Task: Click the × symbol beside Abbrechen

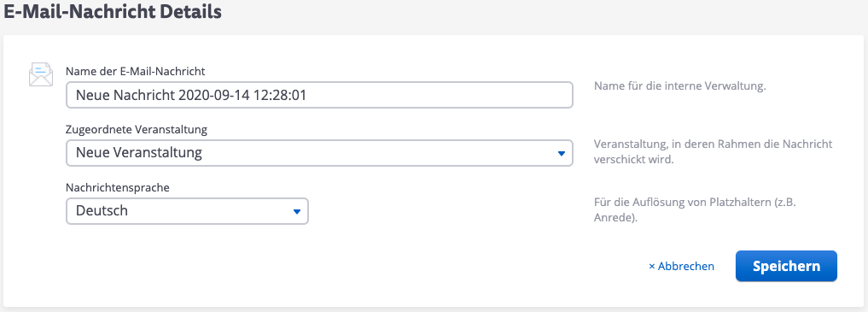Action: point(652,267)
